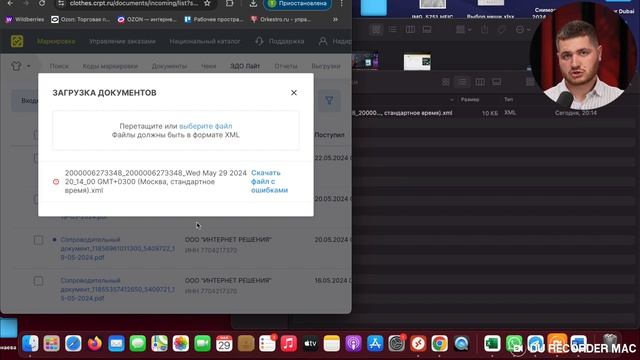Click the user profile icon near Надир
Screen dimensions: 640x360
[323, 41]
